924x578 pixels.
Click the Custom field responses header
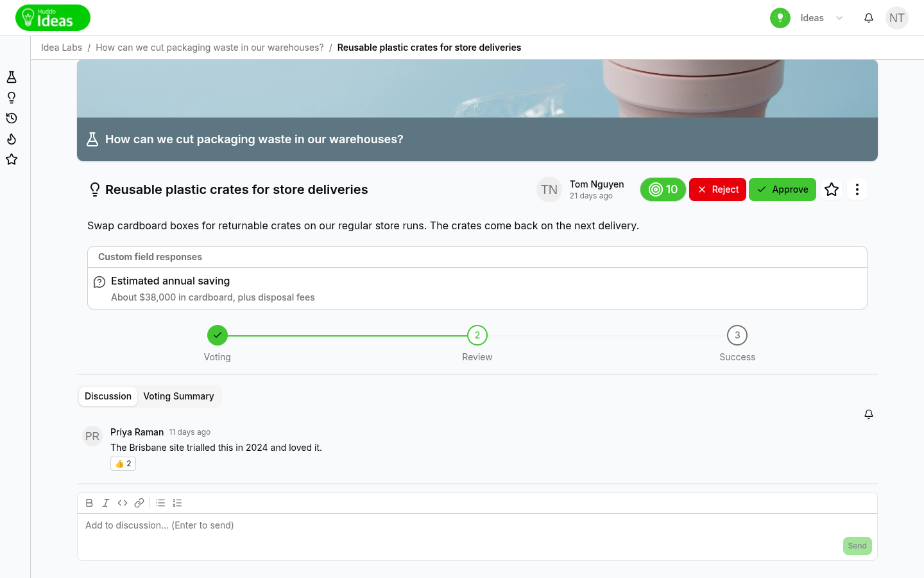pyautogui.click(x=150, y=257)
